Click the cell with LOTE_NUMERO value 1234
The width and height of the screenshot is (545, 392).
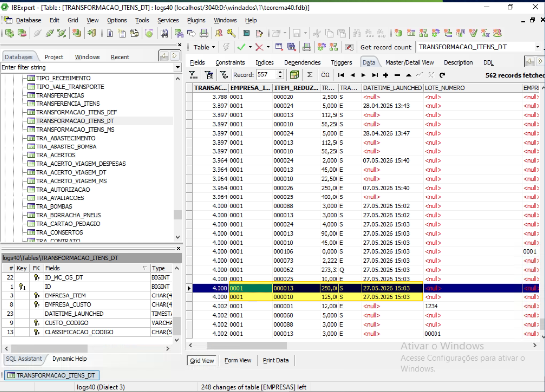coord(472,306)
